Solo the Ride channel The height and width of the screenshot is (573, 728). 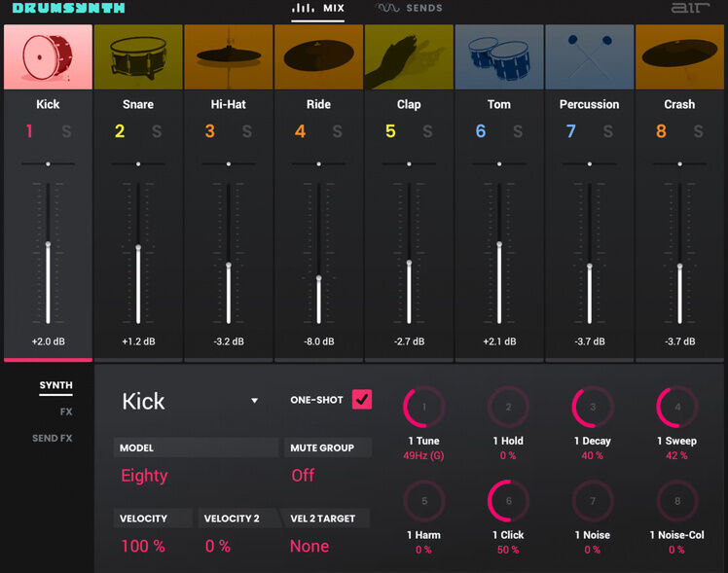(337, 131)
